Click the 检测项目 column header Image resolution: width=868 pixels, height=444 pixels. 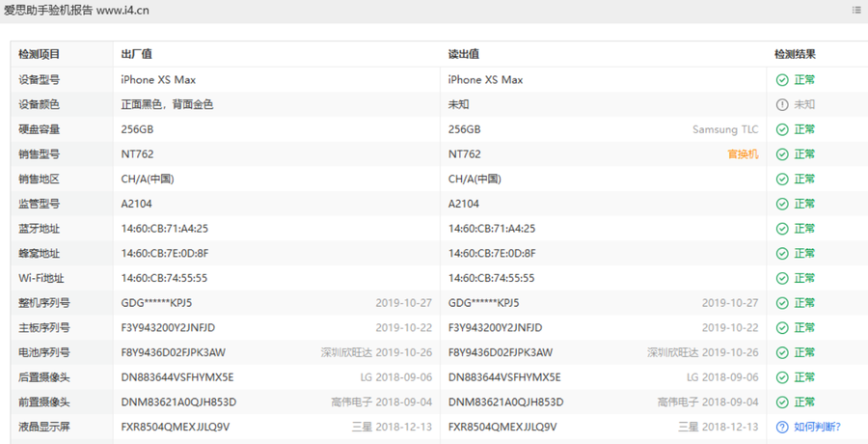39,54
